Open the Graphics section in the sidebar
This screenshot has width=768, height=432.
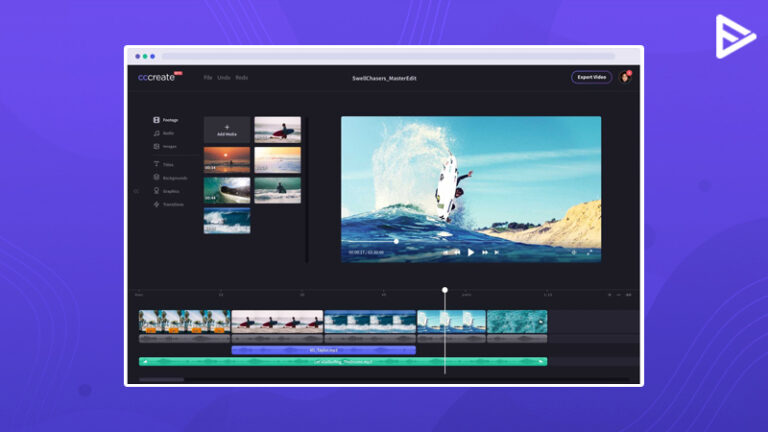pyautogui.click(x=166, y=191)
